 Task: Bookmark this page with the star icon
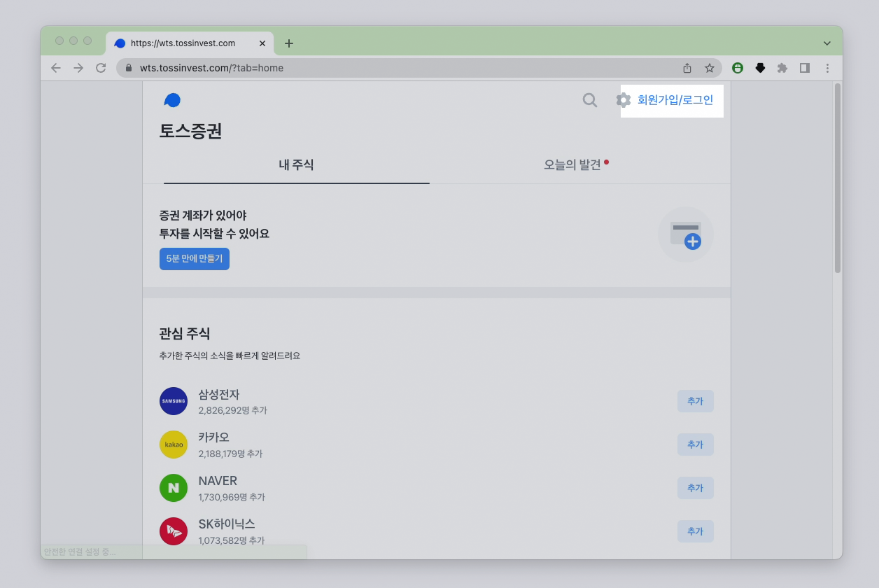[710, 68]
